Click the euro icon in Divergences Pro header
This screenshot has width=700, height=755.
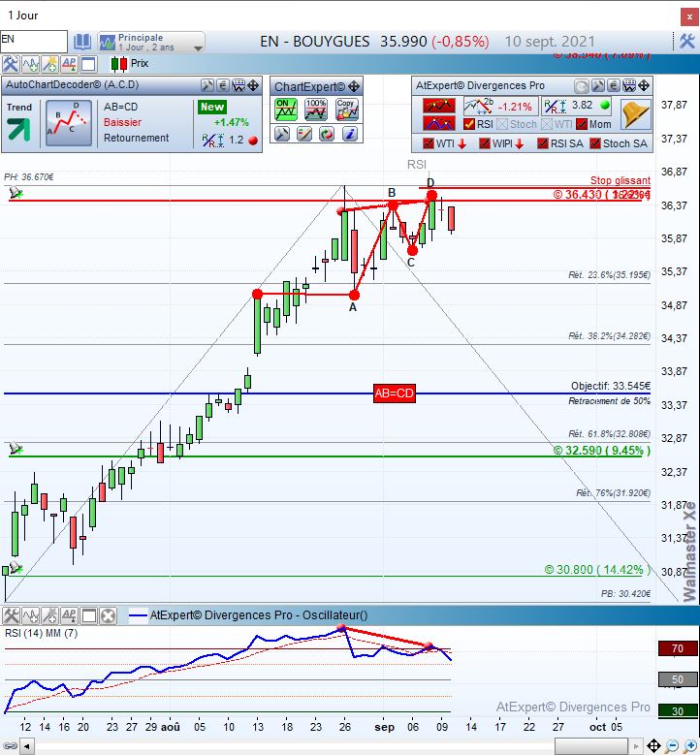613,86
